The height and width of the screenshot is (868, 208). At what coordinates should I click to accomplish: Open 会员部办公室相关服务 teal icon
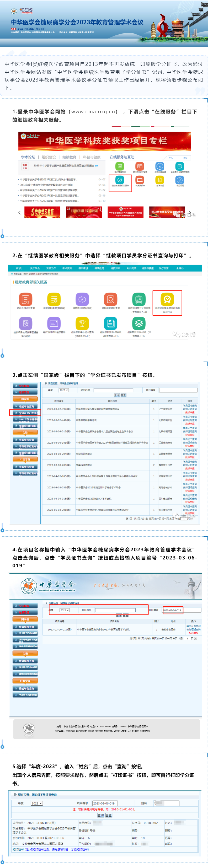coord(180,166)
